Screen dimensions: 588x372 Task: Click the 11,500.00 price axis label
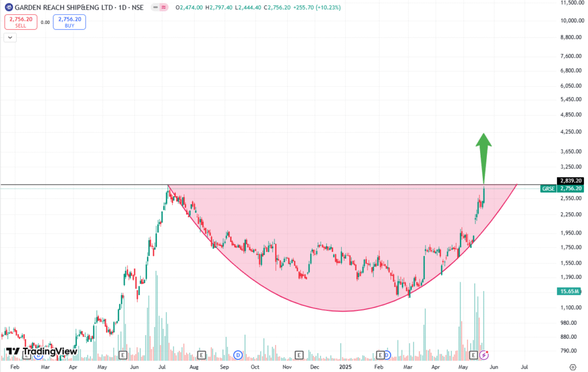[572, 3]
